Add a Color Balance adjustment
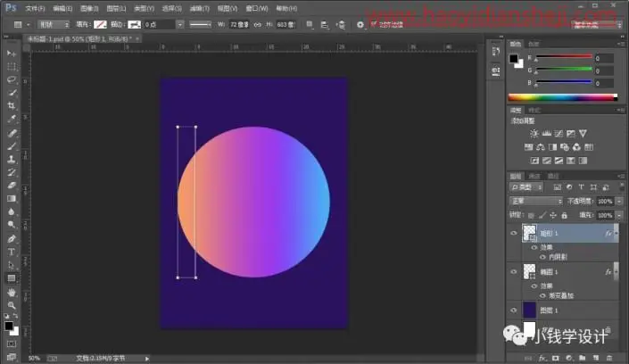 541,147
